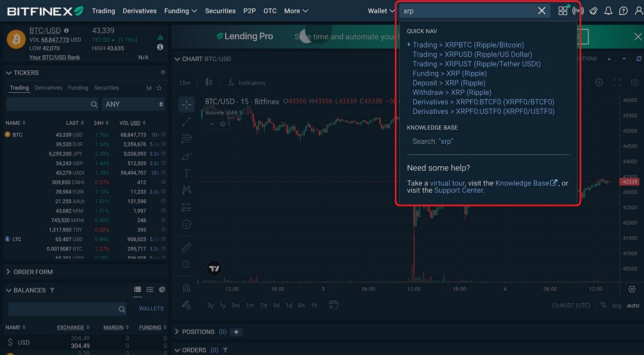Image resolution: width=644 pixels, height=355 pixels.
Task: Open the P2P menu item
Action: pyautogui.click(x=249, y=11)
